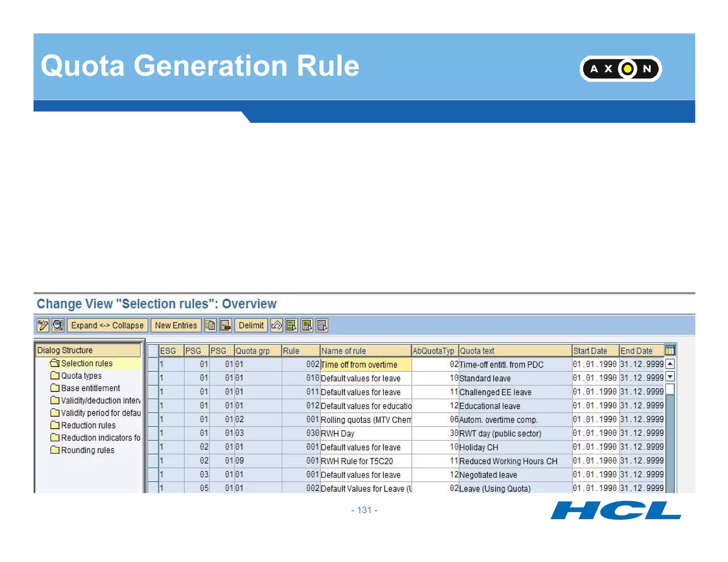728x562 pixels.
Task: Click the Delete entry icon
Action: coord(226,325)
